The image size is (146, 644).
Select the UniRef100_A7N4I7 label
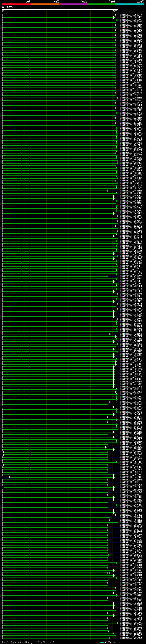(x=131, y=183)
